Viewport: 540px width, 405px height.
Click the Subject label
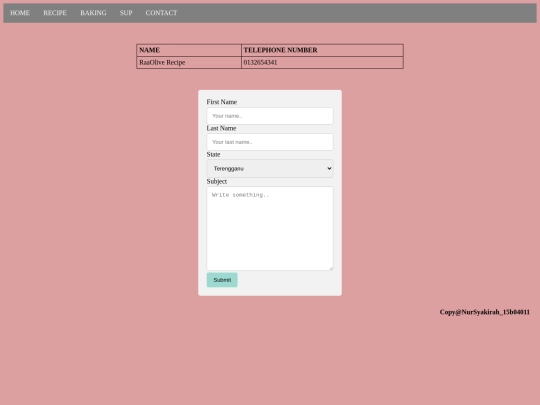pyautogui.click(x=217, y=181)
